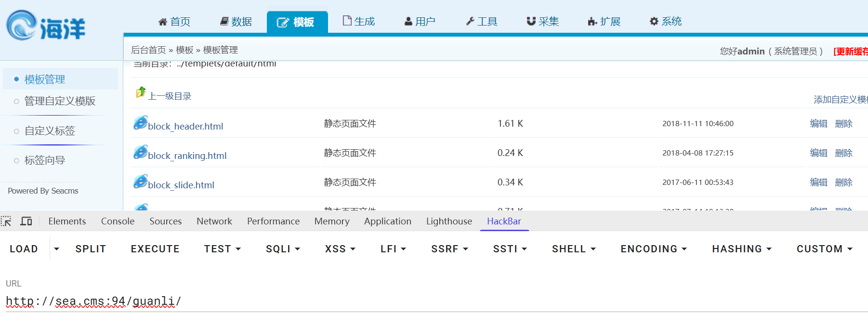Click the HackBar LOAD button
The image size is (868, 313).
(x=24, y=249)
